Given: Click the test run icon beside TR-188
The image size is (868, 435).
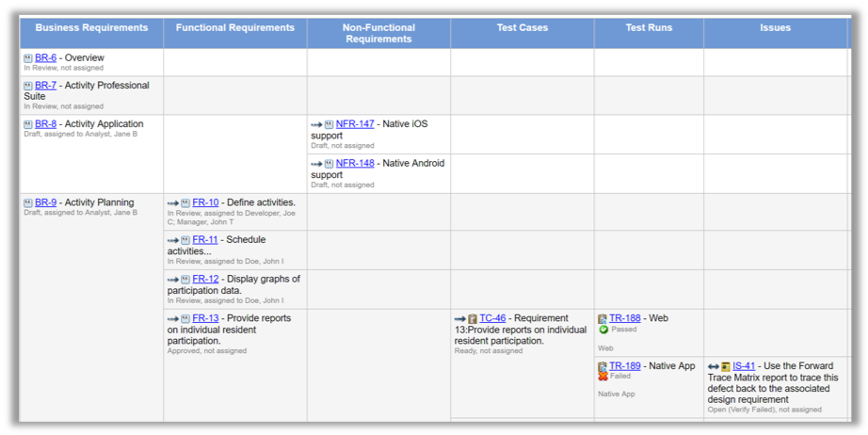Looking at the screenshot, I should (x=603, y=319).
